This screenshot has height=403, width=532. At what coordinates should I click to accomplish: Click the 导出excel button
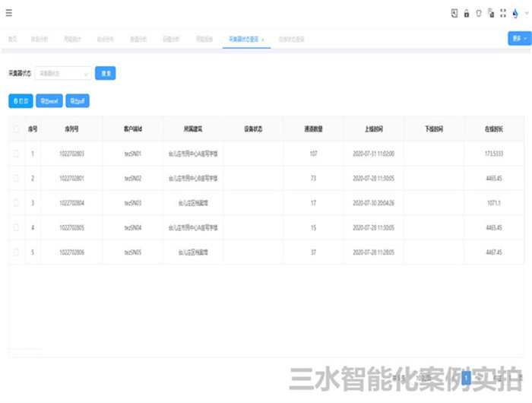(49, 100)
